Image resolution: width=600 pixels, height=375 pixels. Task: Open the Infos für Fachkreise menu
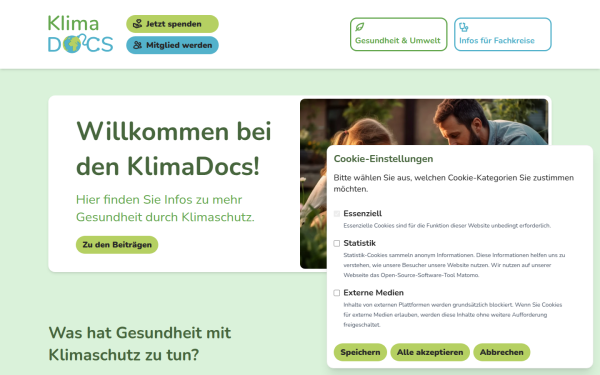(x=502, y=34)
